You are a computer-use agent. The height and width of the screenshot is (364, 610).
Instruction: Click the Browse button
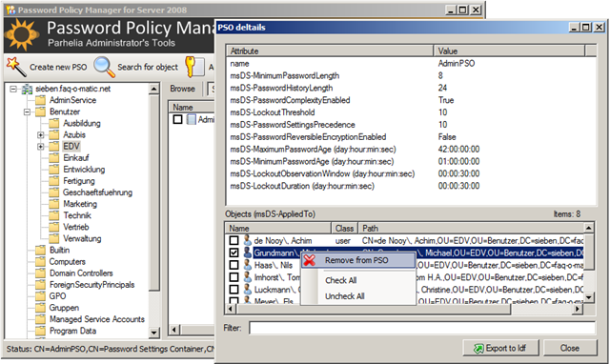click(182, 89)
